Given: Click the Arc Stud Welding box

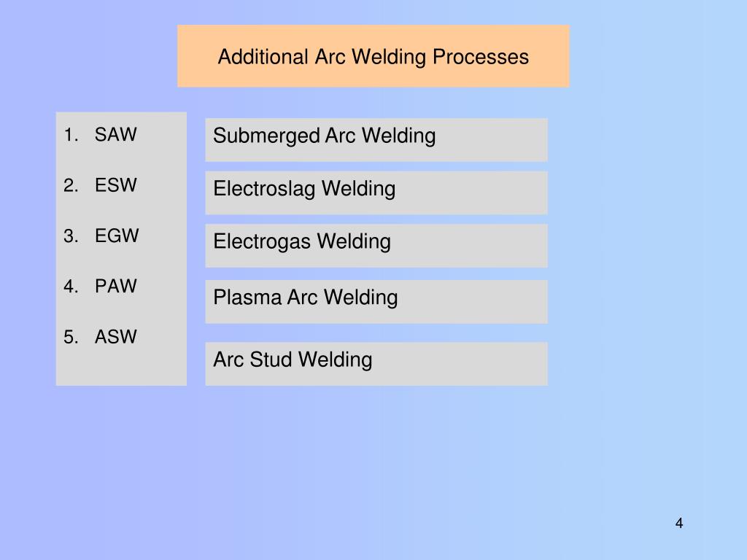Looking at the screenshot, I should 376,364.
